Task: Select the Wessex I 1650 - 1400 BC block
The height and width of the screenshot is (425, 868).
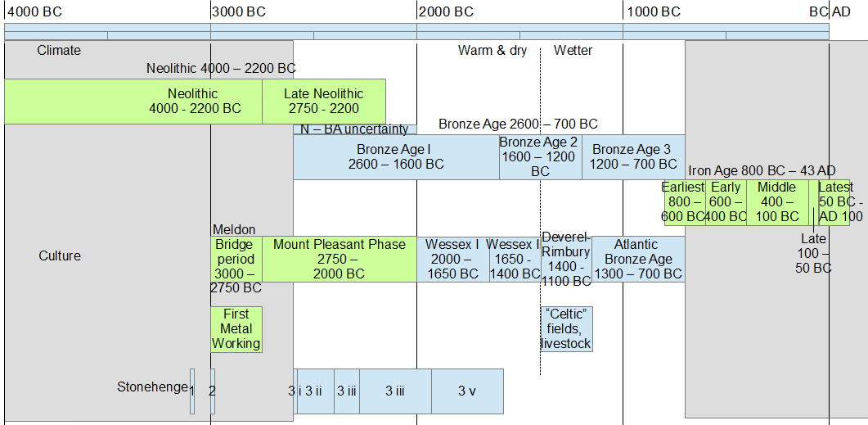Action: [x=515, y=260]
